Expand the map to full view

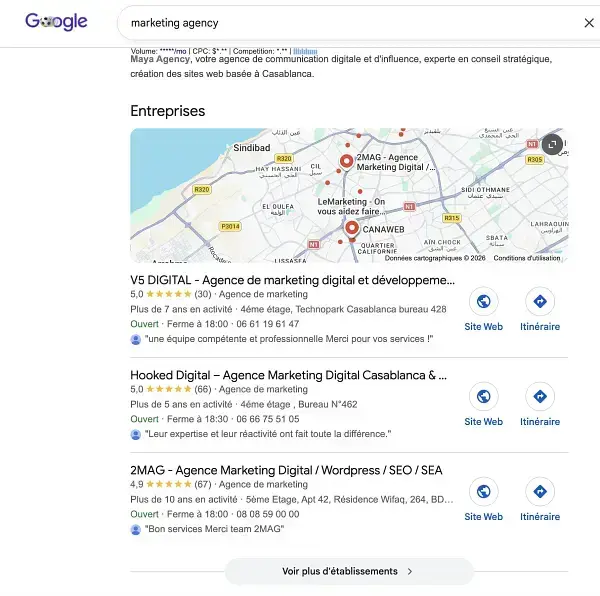(x=552, y=144)
